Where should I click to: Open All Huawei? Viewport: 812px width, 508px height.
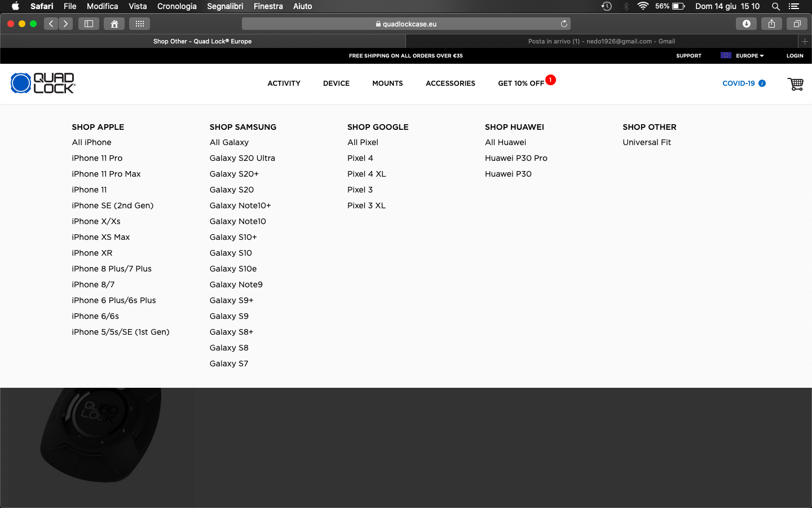505,142
